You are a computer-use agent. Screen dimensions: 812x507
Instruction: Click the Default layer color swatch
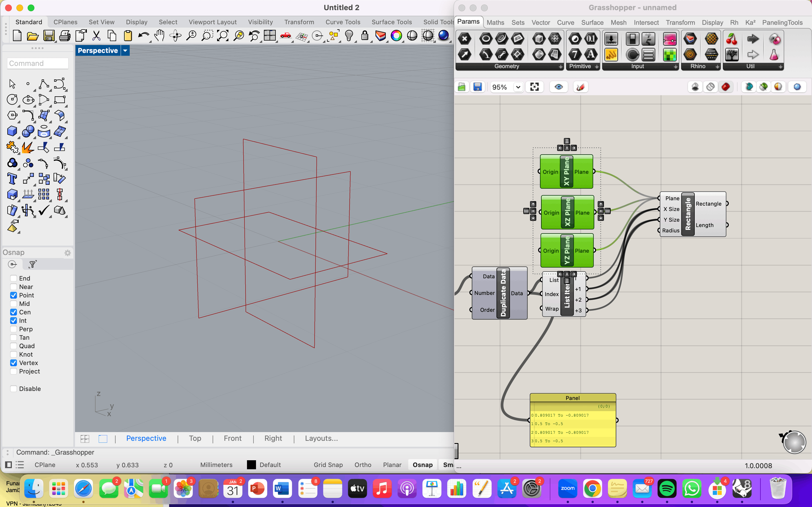(251, 465)
